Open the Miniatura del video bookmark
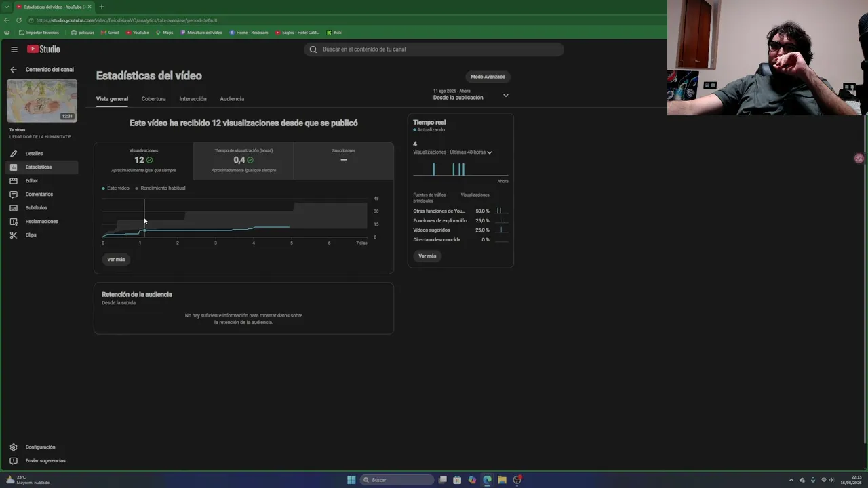This screenshot has height=488, width=868. (x=201, y=33)
